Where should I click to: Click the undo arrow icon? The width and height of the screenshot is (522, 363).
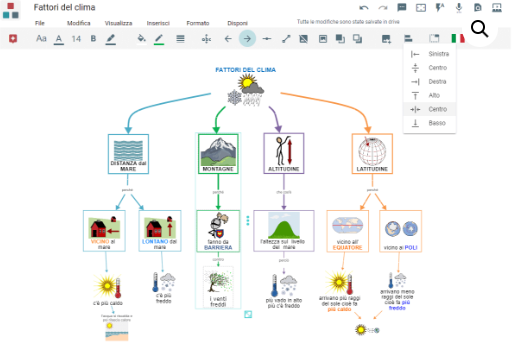pyautogui.click(x=364, y=8)
